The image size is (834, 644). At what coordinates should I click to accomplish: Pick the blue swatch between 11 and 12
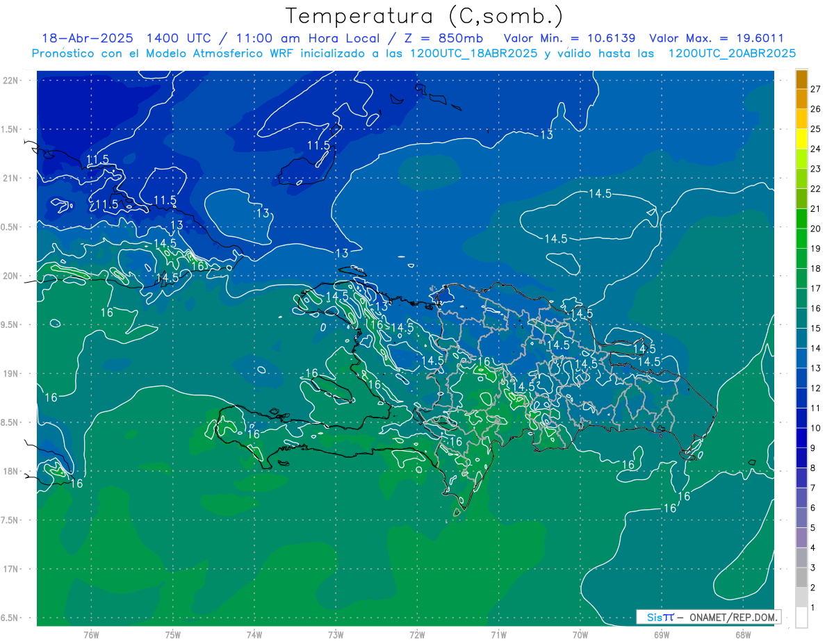tap(801, 398)
